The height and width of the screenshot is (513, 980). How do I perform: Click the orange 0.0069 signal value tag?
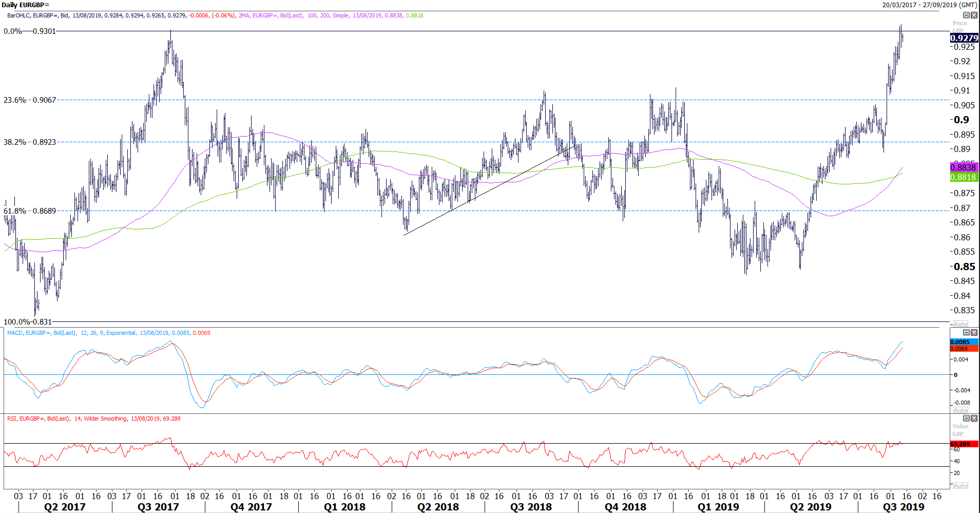964,349
